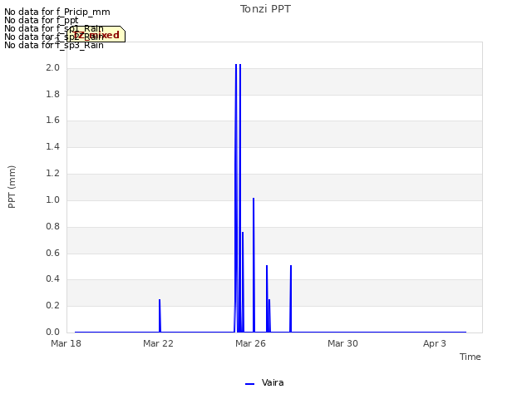This screenshot has width=532, height=399.
Task: Click the Mar 22 x-axis label
Action: 158,343
